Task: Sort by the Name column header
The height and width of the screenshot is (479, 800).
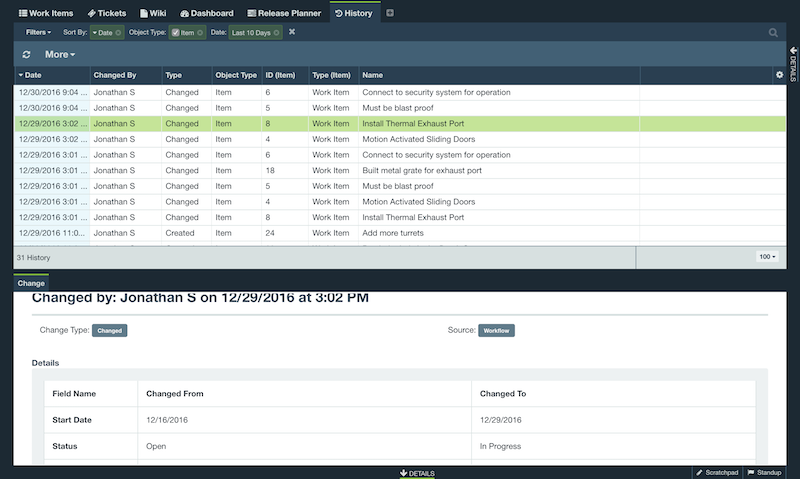Action: [499, 75]
